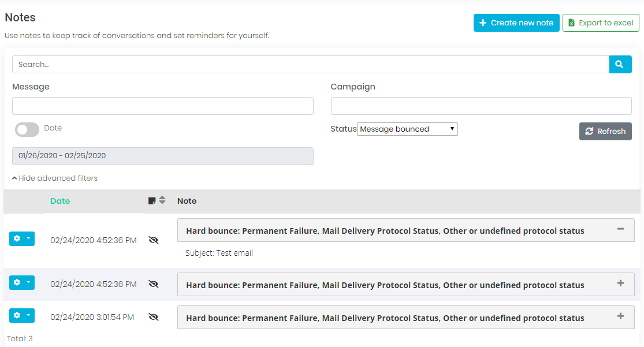Click hidden-eye icon on 3:01:54 PM note
Image resolution: width=644 pixels, height=347 pixels.
[153, 317]
